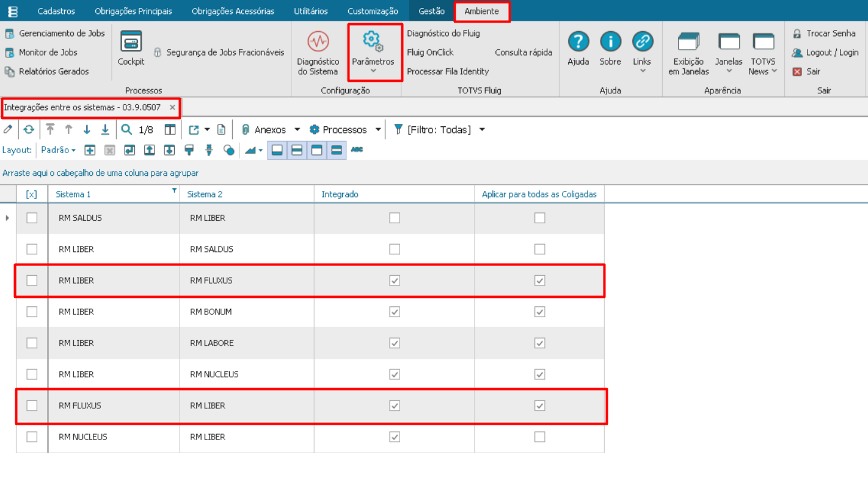This screenshot has width=868, height=498.
Task: Toggle Aplicar para todas for RM LIBER / RM LABORE
Action: click(539, 343)
